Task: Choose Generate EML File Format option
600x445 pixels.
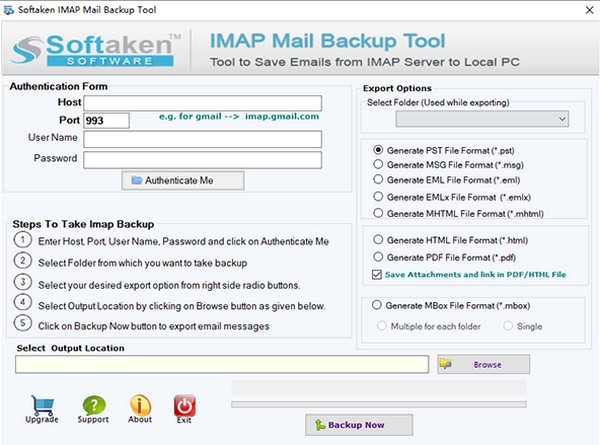Action: coord(378,179)
